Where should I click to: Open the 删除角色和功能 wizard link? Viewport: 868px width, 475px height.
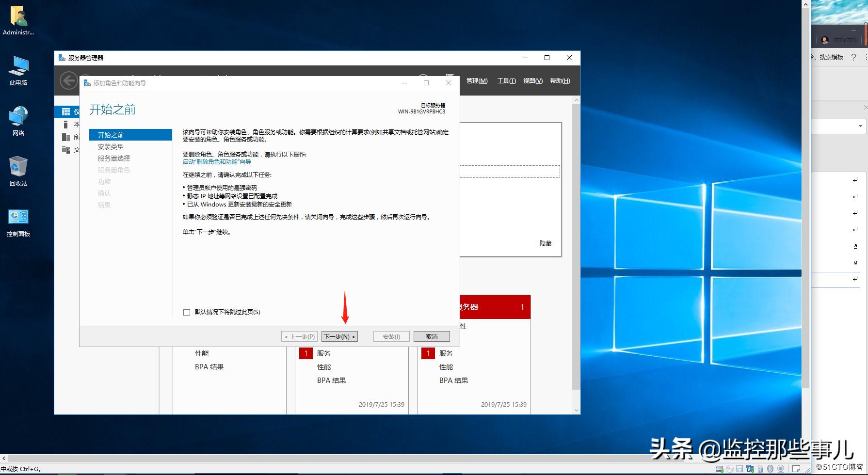tap(217, 162)
